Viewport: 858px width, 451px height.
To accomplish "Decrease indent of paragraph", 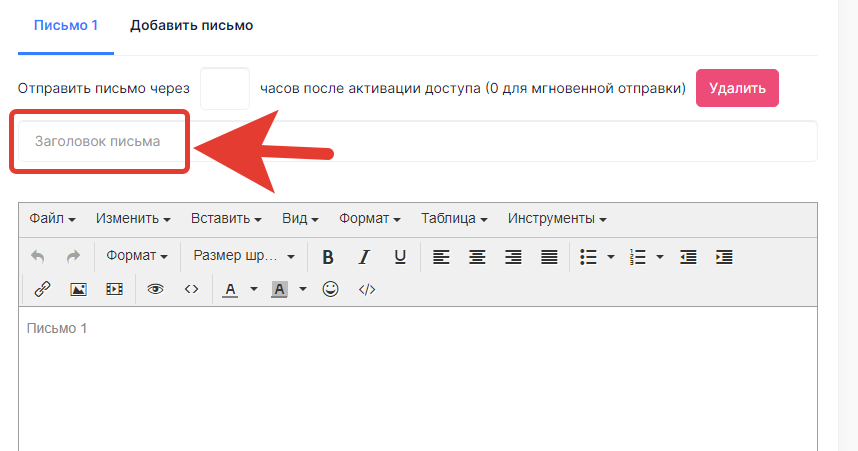I will (x=688, y=257).
